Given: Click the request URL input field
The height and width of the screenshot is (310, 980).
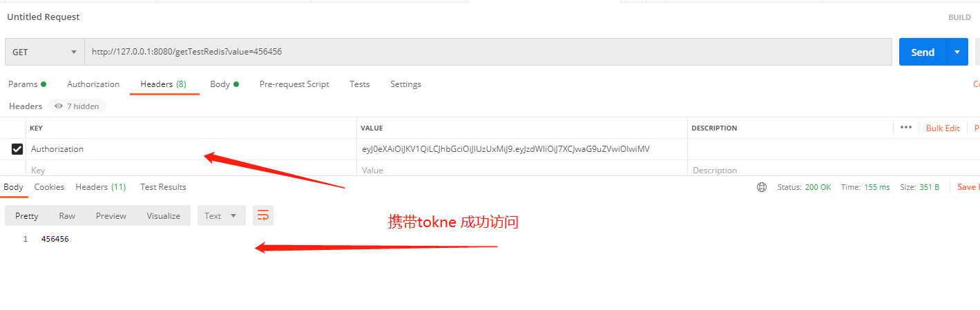Looking at the screenshot, I should coord(488,52).
